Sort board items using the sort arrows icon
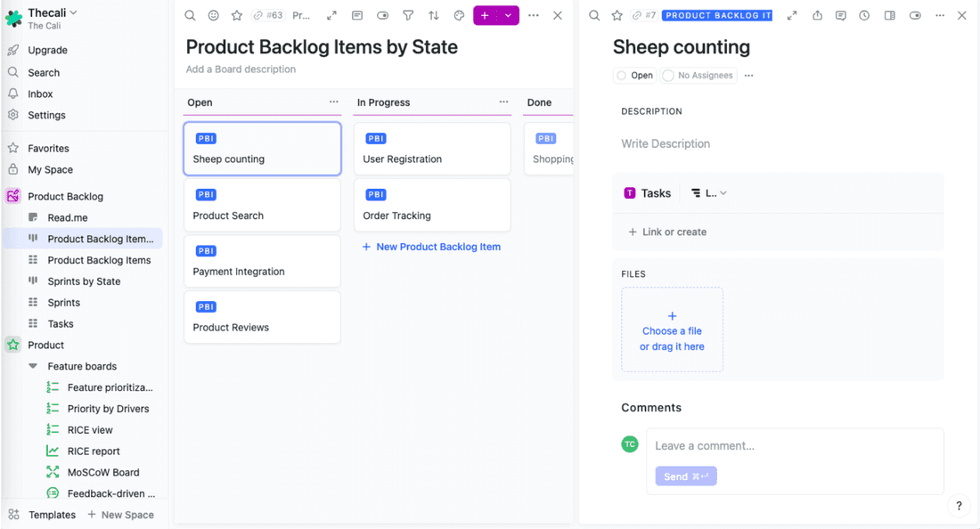This screenshot has height=529, width=980. [432, 15]
